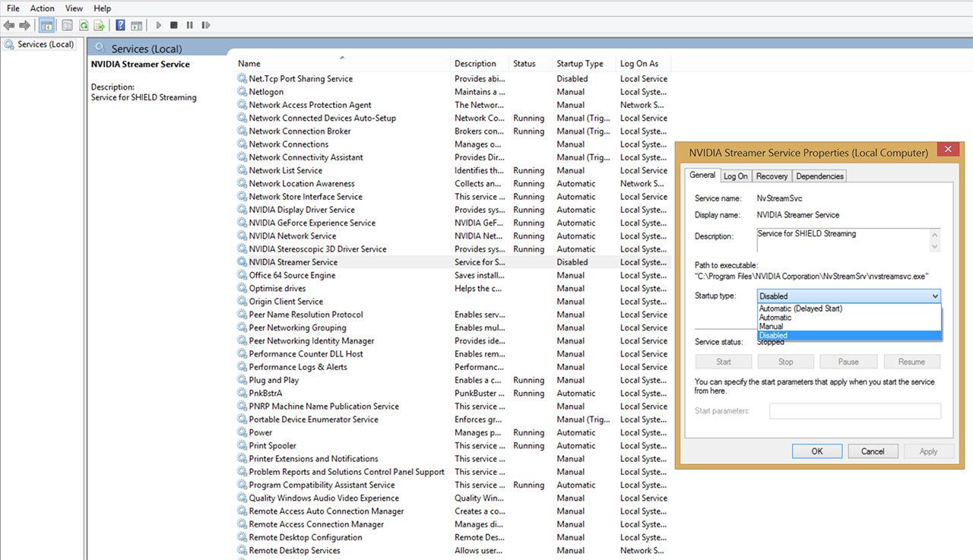Switch to the Log On tab
This screenshot has height=560, width=973.
pos(735,176)
